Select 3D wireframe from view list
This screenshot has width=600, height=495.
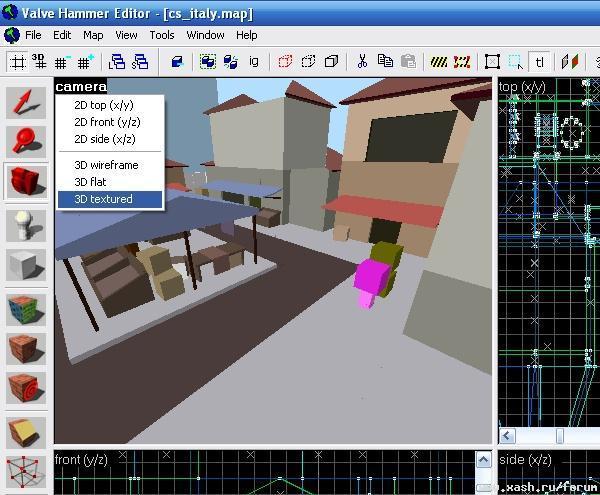click(x=106, y=165)
